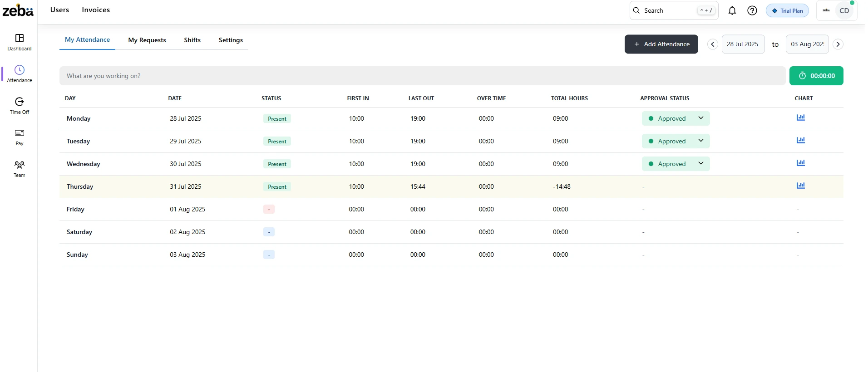868x372 pixels.
Task: Click the Add Attendance button
Action: (661, 44)
